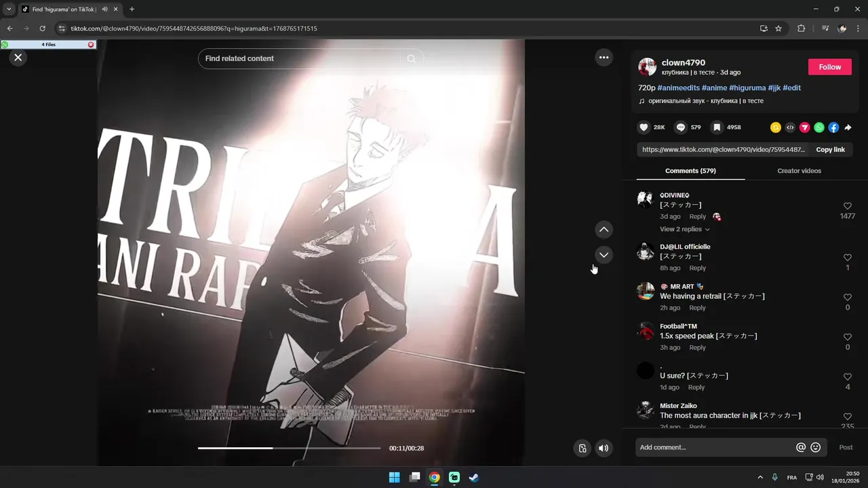This screenshot has width=868, height=488.
Task: Open the Chrome extensions puzzle icon
Action: click(802, 28)
